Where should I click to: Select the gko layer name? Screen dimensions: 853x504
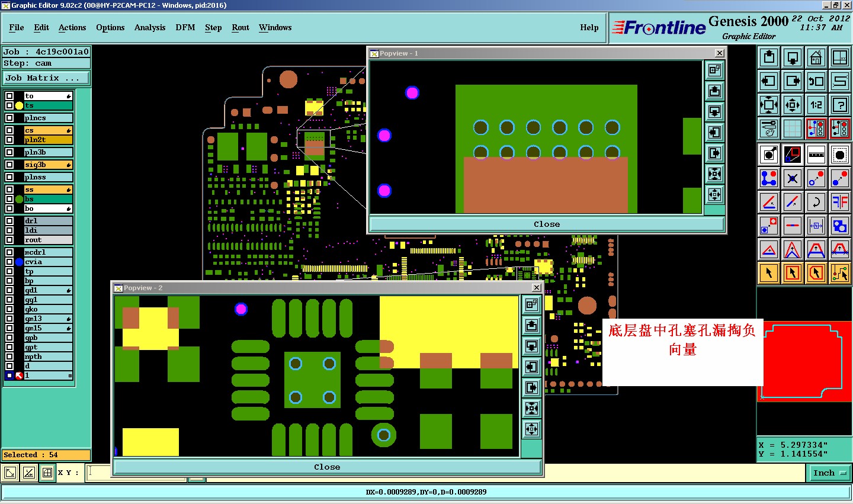pos(48,309)
